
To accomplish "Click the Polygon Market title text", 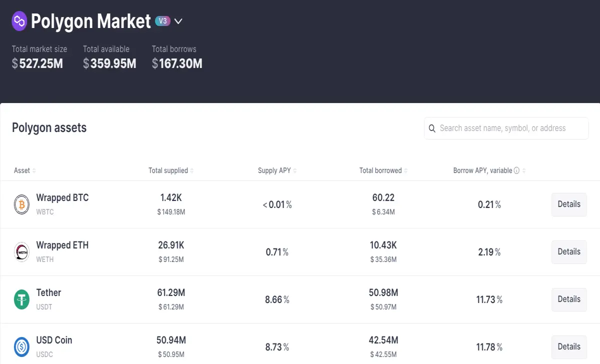I will (91, 21).
